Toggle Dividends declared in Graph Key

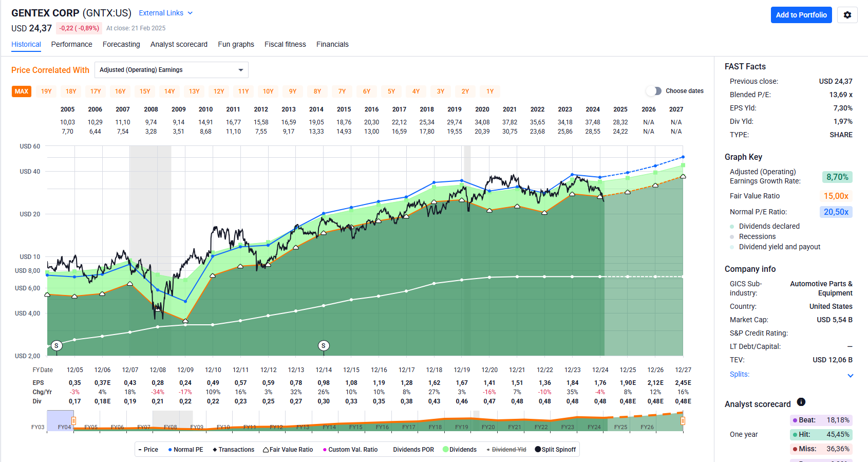[x=732, y=227]
